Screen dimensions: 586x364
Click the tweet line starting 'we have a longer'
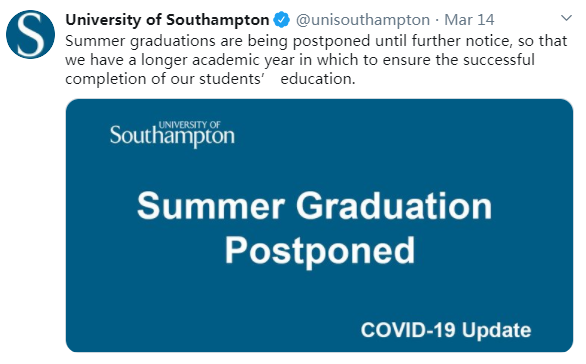[x=300, y=60]
